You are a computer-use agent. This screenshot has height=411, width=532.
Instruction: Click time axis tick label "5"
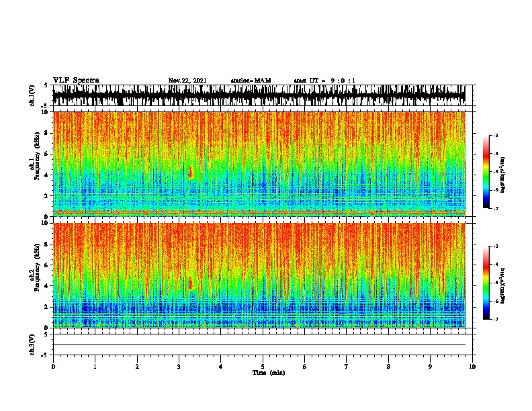click(263, 367)
